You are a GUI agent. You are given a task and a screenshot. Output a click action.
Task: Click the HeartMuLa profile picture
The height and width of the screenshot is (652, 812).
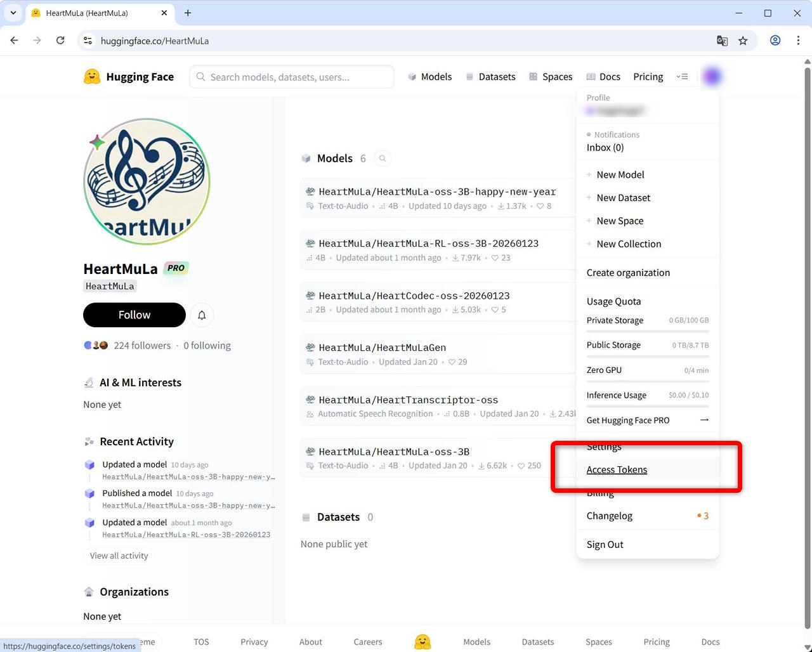(147, 182)
